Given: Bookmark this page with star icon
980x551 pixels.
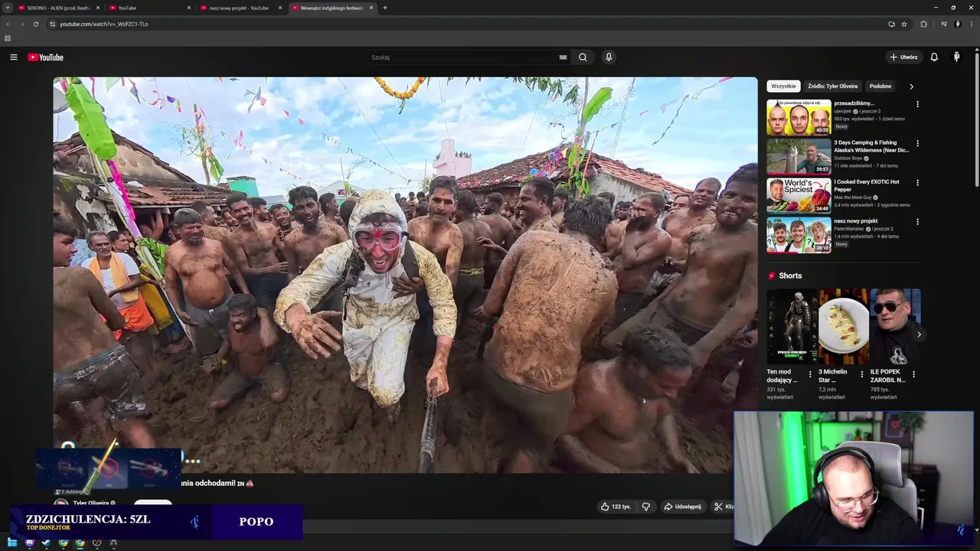Looking at the screenshot, I should 904,24.
